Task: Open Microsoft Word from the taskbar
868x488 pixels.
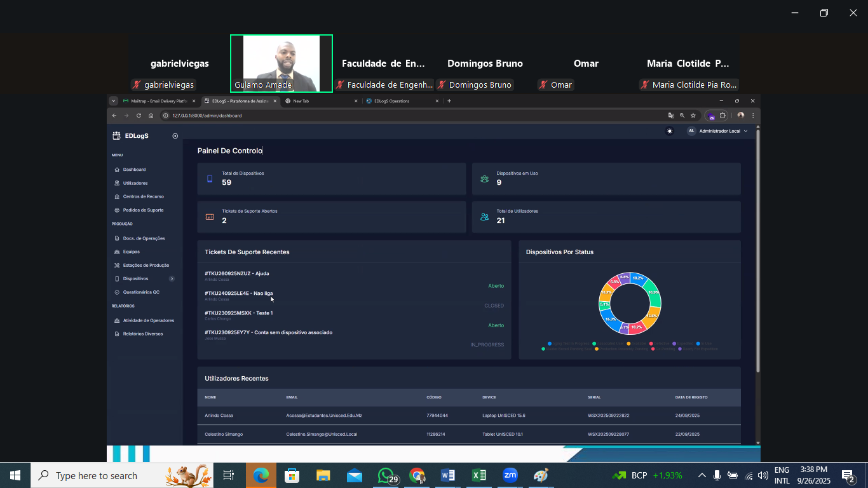Action: [448, 475]
